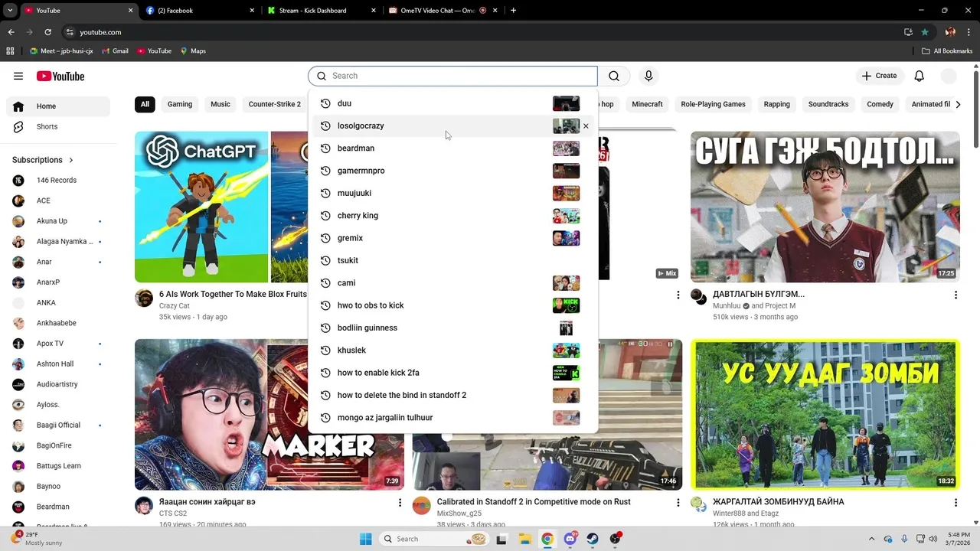Screen dimensions: 980x551
Task: Click the Chrome taskbar icon
Action: [x=547, y=539]
